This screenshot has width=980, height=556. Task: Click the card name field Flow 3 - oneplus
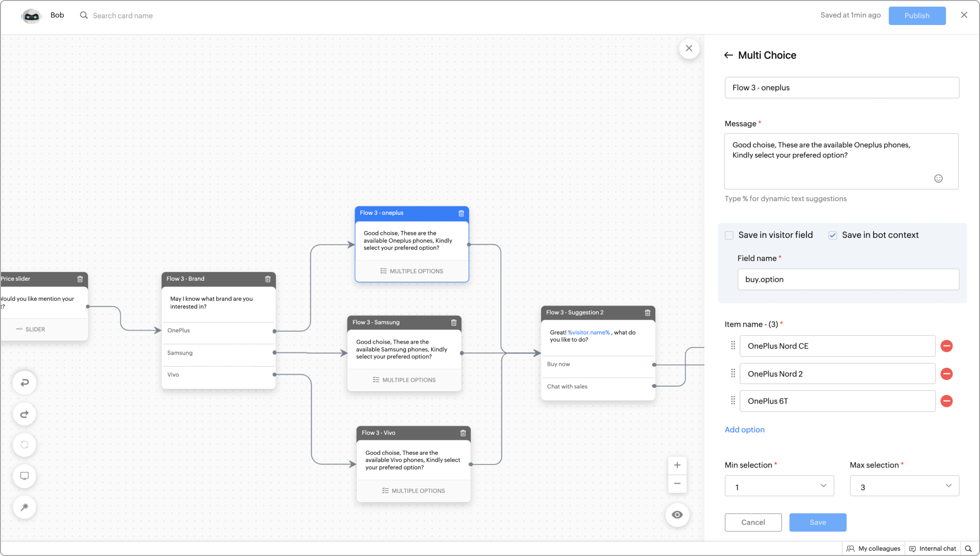click(842, 88)
